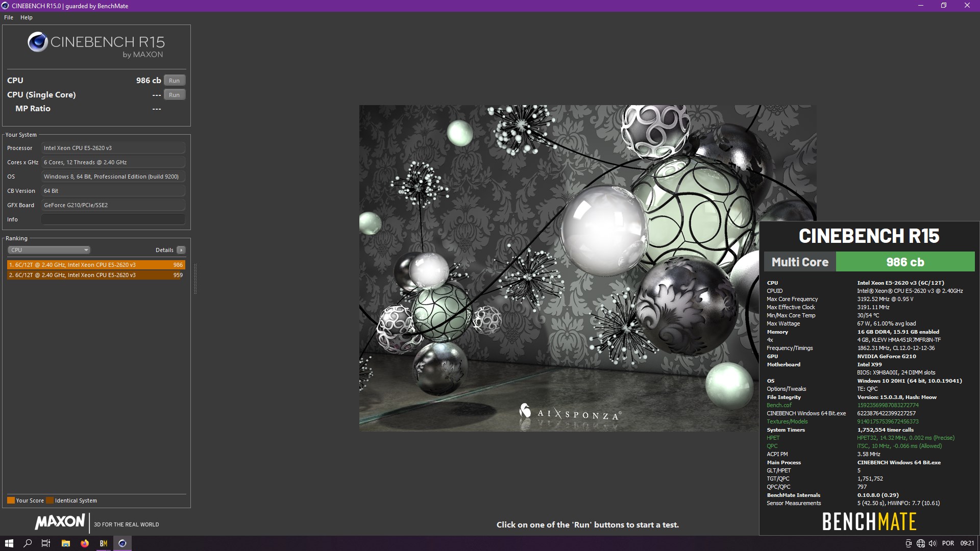The width and height of the screenshot is (980, 551).
Task: Open the Help menu
Action: pos(27,17)
